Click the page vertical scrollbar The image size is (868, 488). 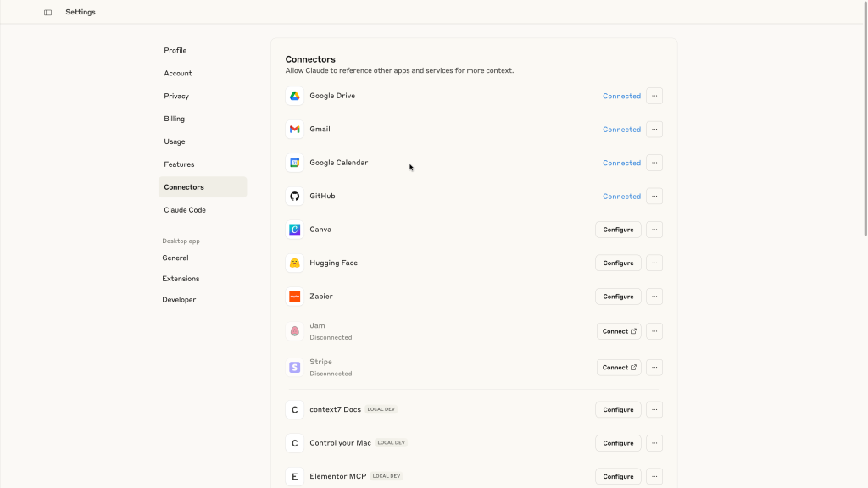point(865,119)
